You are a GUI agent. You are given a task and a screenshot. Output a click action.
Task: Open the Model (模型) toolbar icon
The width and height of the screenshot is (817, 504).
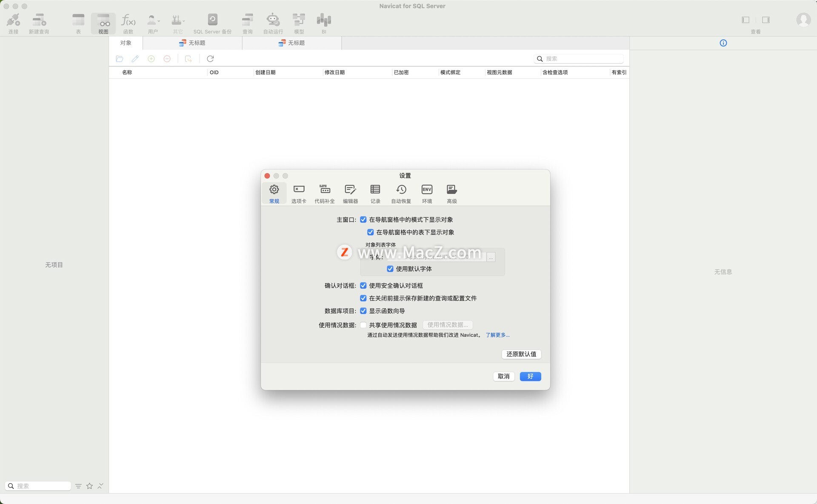point(299,23)
